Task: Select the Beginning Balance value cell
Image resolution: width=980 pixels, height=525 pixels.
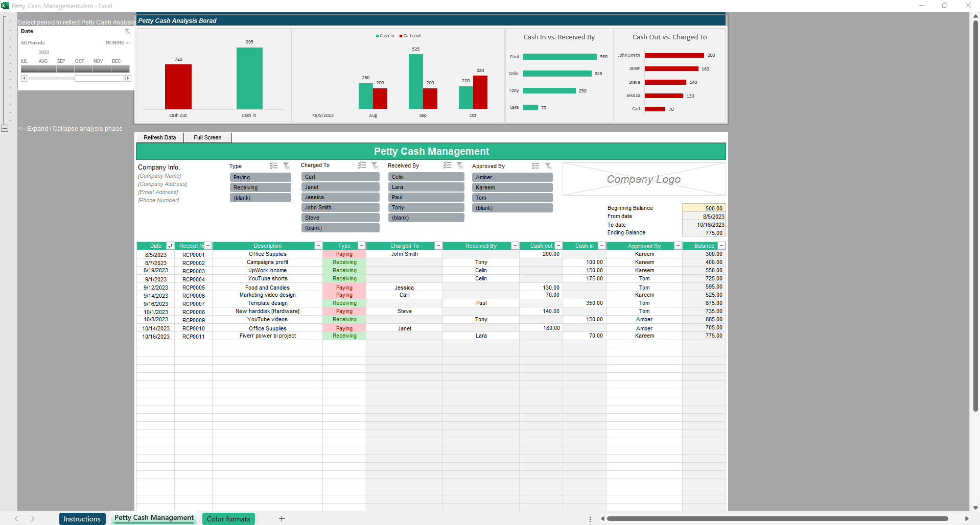Action: (703, 208)
